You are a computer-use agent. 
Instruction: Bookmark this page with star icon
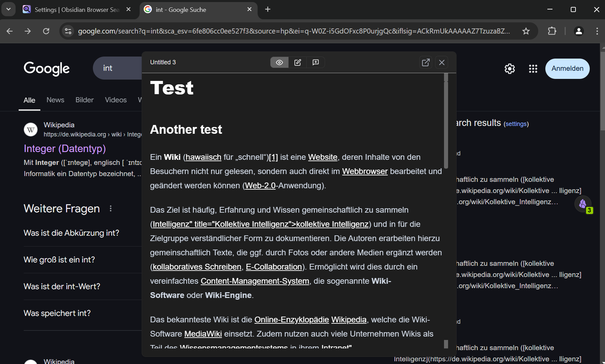pos(526,31)
